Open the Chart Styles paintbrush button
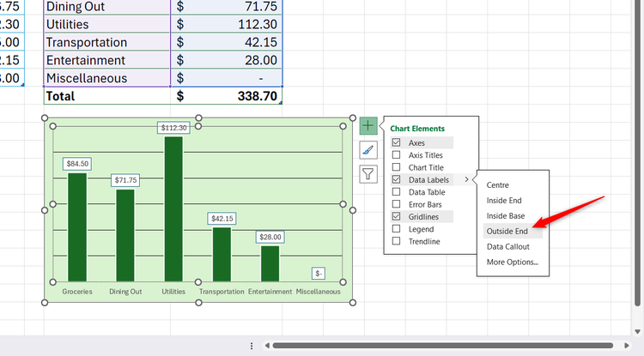The height and width of the screenshot is (356, 644). pyautogui.click(x=368, y=150)
